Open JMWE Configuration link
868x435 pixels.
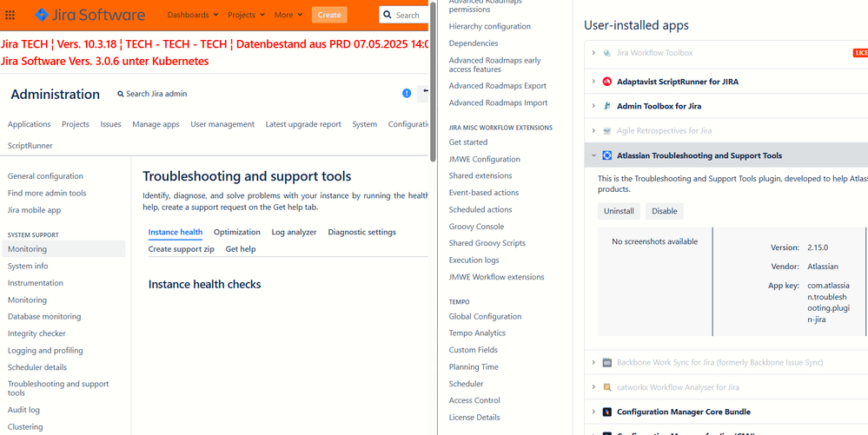pos(484,159)
